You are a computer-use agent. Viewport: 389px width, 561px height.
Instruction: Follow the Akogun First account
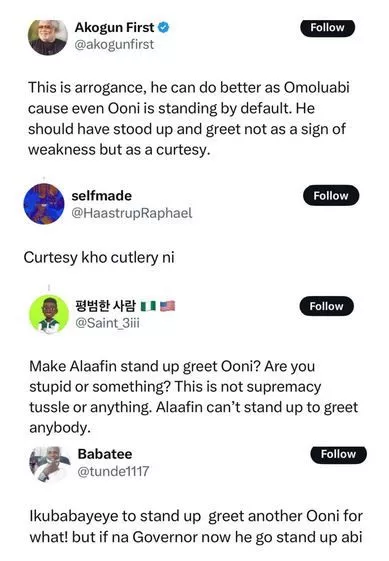coord(327,28)
